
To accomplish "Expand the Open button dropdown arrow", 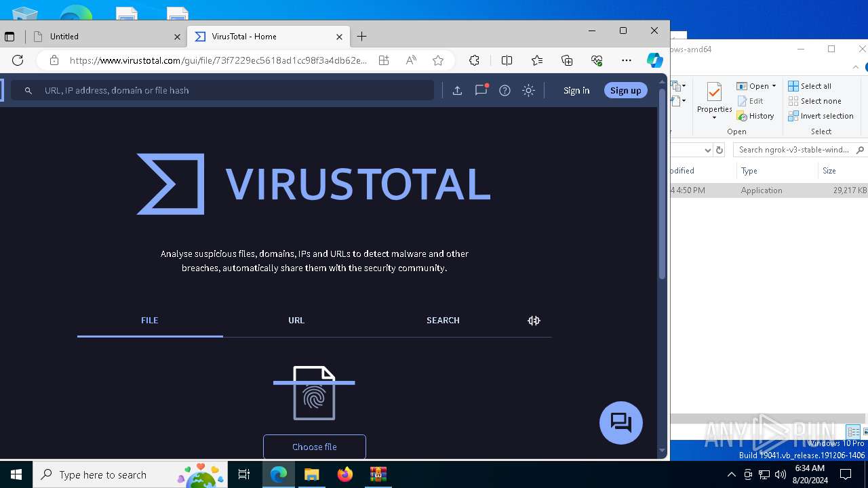I will (774, 86).
